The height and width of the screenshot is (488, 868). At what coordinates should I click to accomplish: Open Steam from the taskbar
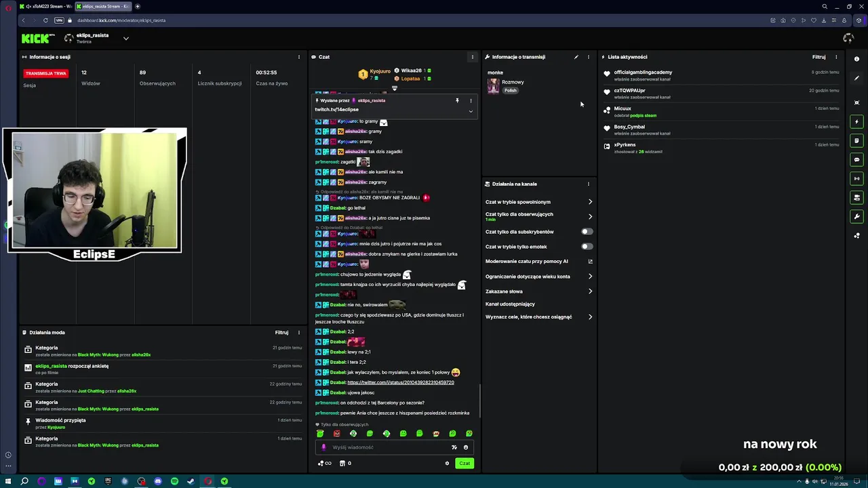coord(191,481)
